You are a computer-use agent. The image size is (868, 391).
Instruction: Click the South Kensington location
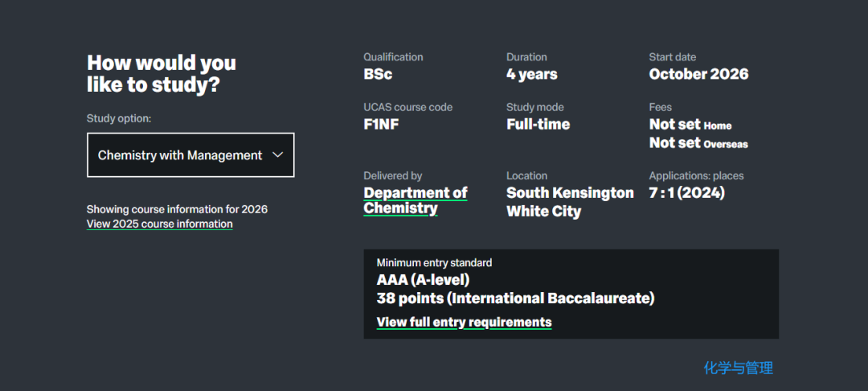click(570, 192)
